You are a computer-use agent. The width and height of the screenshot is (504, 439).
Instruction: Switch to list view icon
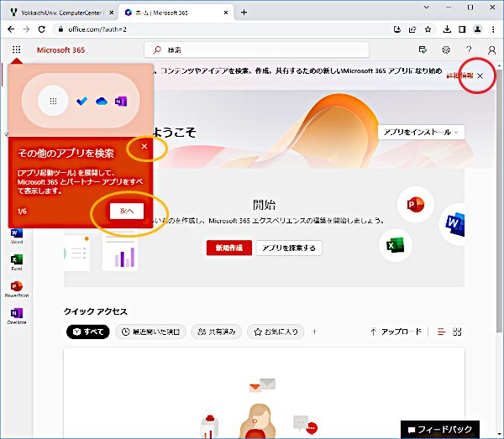pos(442,332)
